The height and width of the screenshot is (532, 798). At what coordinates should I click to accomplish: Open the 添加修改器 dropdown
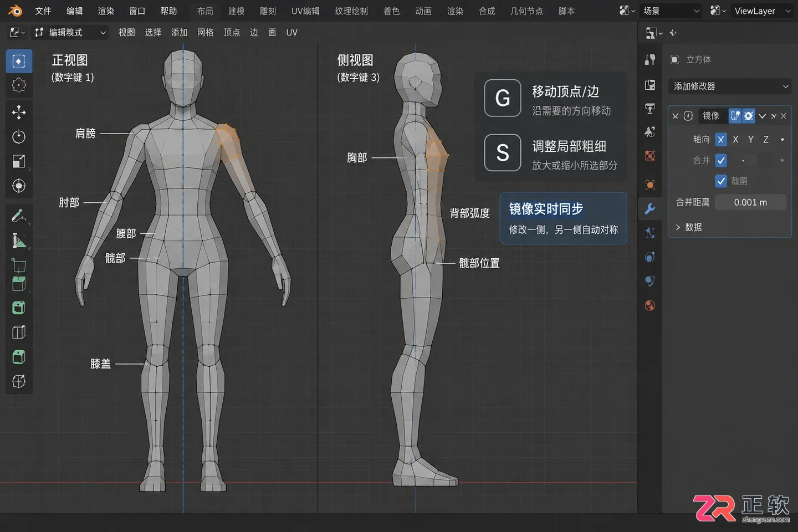tap(730, 86)
